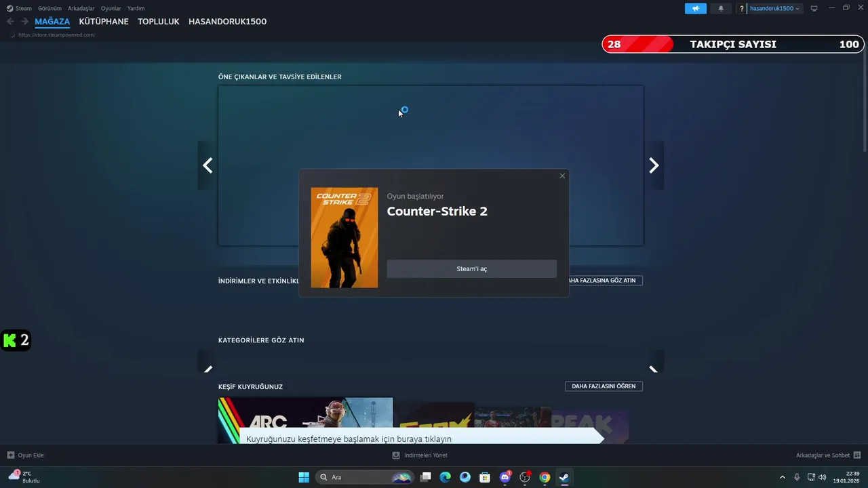Screen dimensions: 868x488
Task: Click the microphone tray icon
Action: pyautogui.click(x=797, y=477)
